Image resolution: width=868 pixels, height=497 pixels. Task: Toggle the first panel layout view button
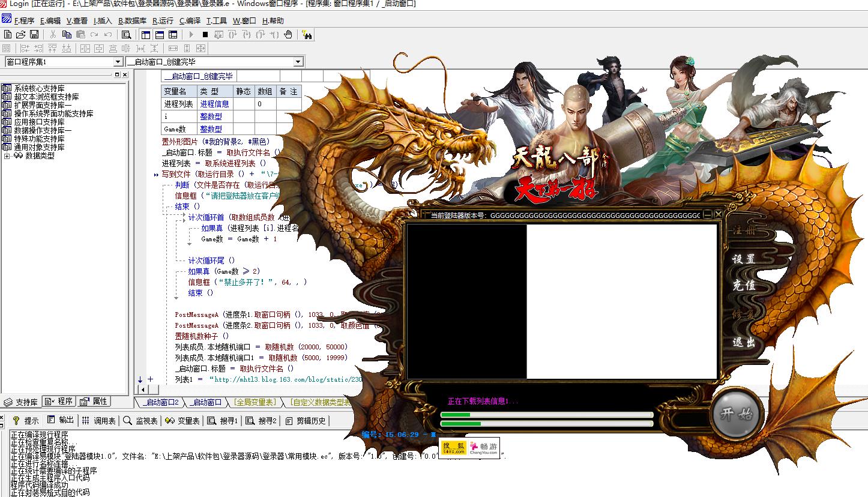click(146, 35)
